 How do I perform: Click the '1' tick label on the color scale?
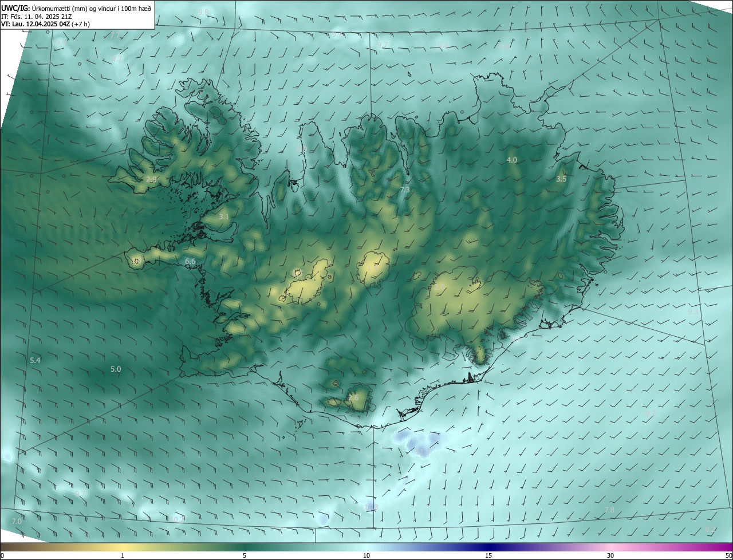point(123,555)
